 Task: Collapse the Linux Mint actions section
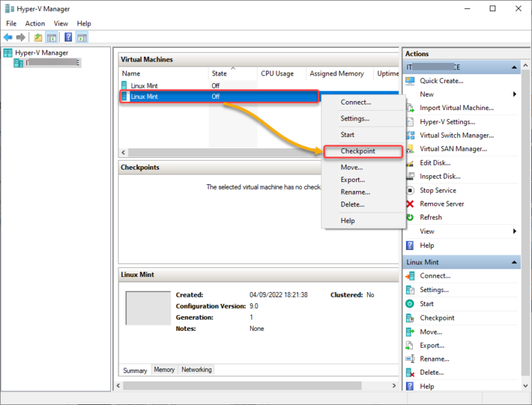(514, 262)
